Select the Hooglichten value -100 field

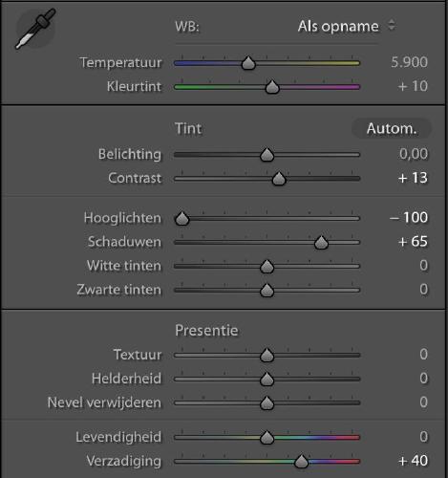click(x=409, y=218)
